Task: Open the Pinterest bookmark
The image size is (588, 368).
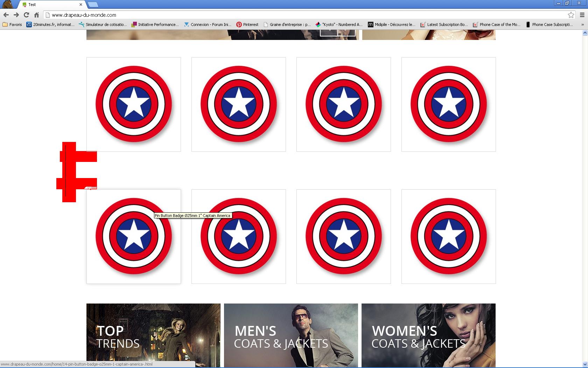Action: (x=247, y=25)
